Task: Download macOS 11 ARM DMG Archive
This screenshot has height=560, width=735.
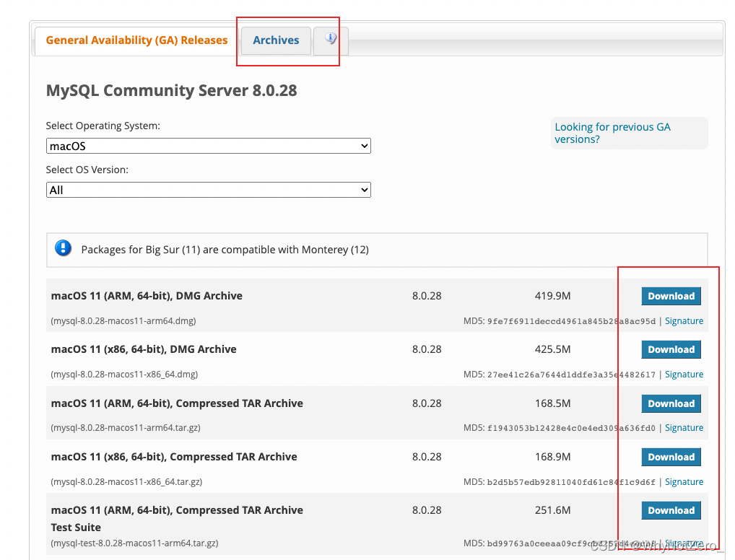Action: pyautogui.click(x=671, y=296)
